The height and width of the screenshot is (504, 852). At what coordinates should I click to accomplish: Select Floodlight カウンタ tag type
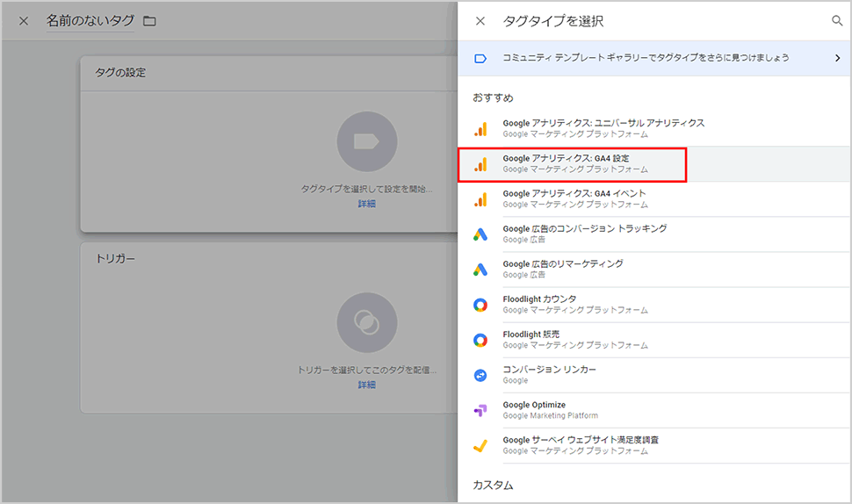[654, 305]
